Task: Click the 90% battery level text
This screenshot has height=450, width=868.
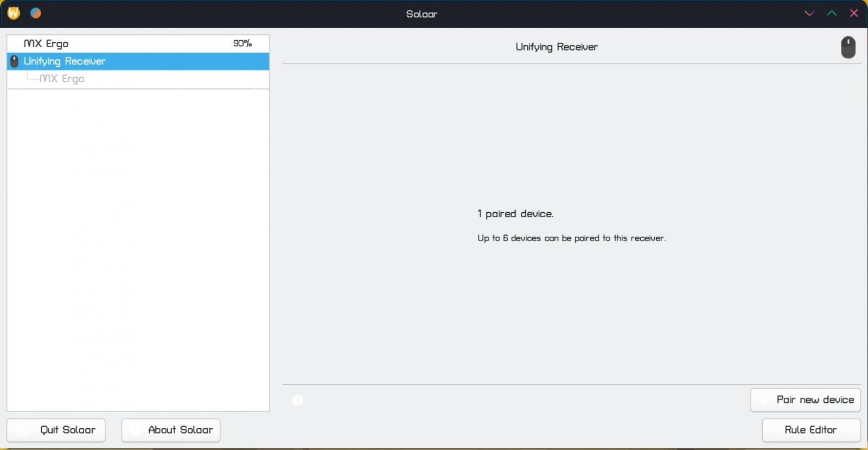Action: click(x=242, y=43)
